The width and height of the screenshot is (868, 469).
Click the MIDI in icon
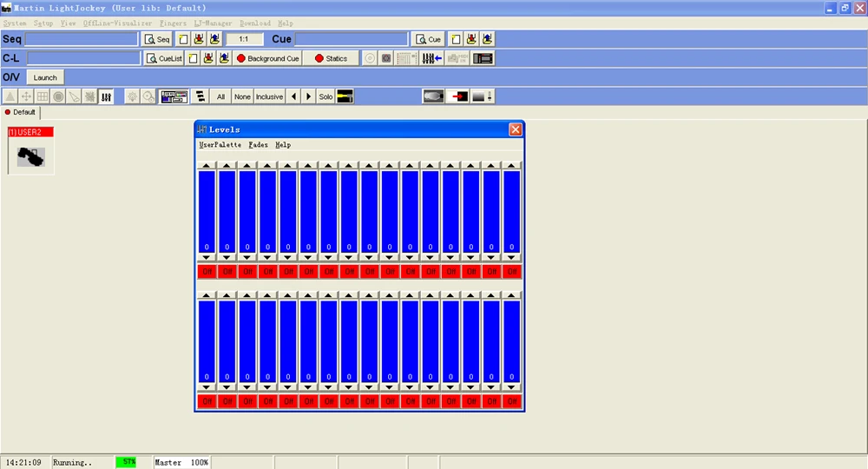pos(457,58)
